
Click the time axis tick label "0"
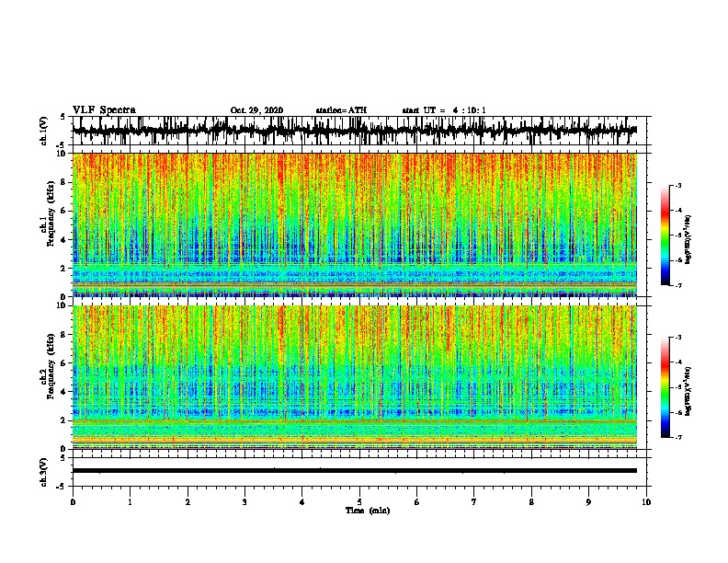[x=73, y=501]
